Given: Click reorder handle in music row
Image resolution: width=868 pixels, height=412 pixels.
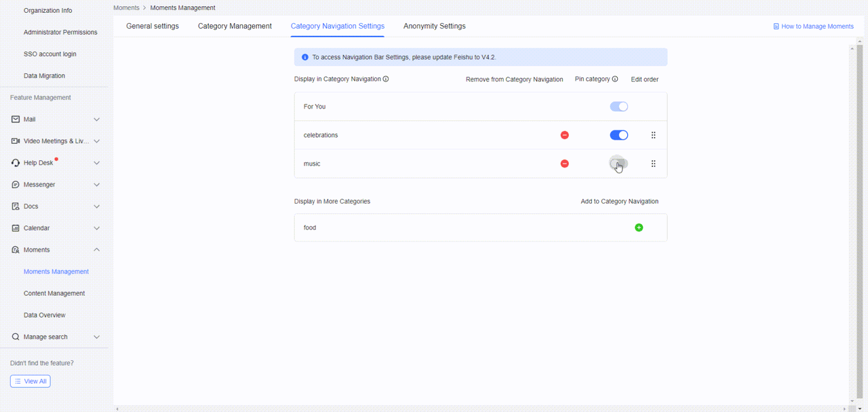Looking at the screenshot, I should (x=653, y=164).
